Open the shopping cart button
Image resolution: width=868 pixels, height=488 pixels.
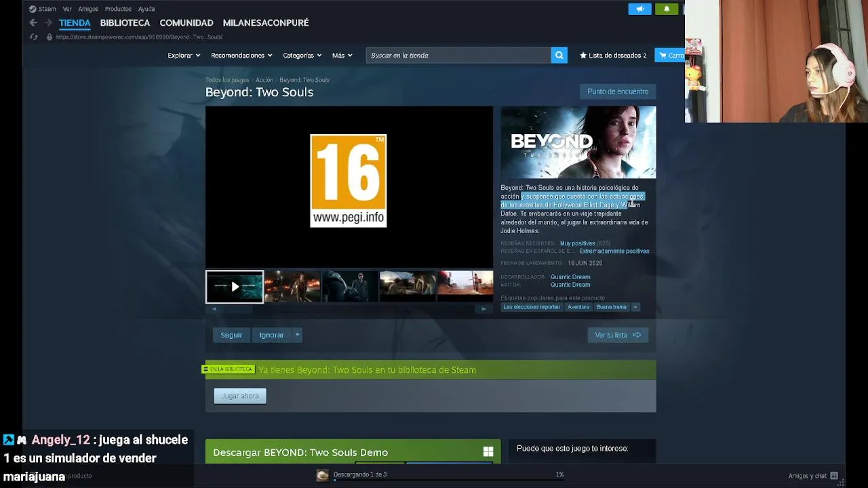click(671, 56)
